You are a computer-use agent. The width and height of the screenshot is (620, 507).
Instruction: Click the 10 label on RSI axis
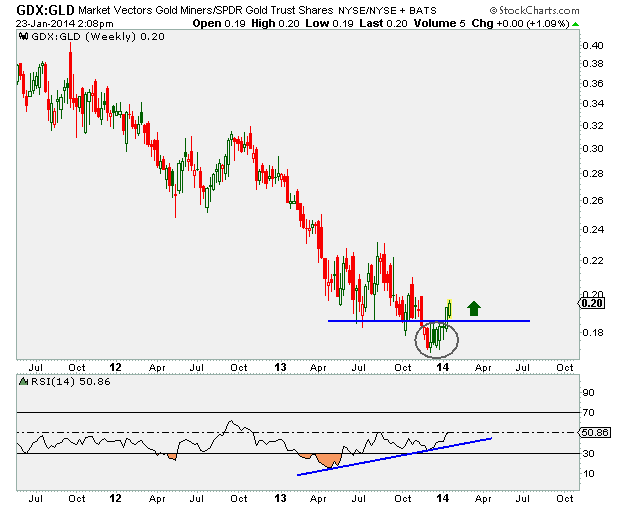pyautogui.click(x=588, y=474)
